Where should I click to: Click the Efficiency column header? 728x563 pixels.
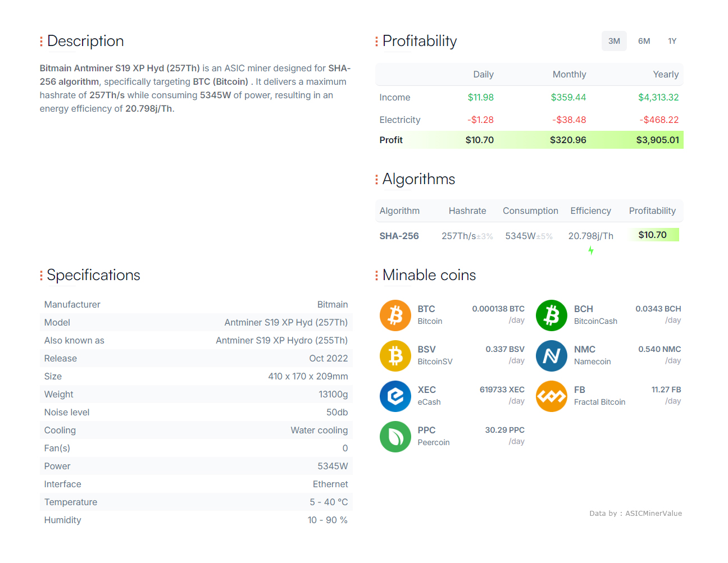click(590, 211)
